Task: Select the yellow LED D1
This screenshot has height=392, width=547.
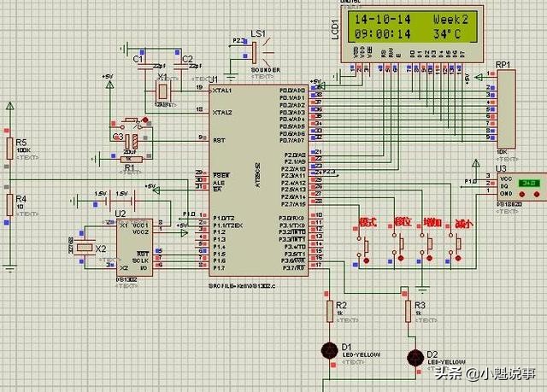Action: pyautogui.click(x=329, y=350)
